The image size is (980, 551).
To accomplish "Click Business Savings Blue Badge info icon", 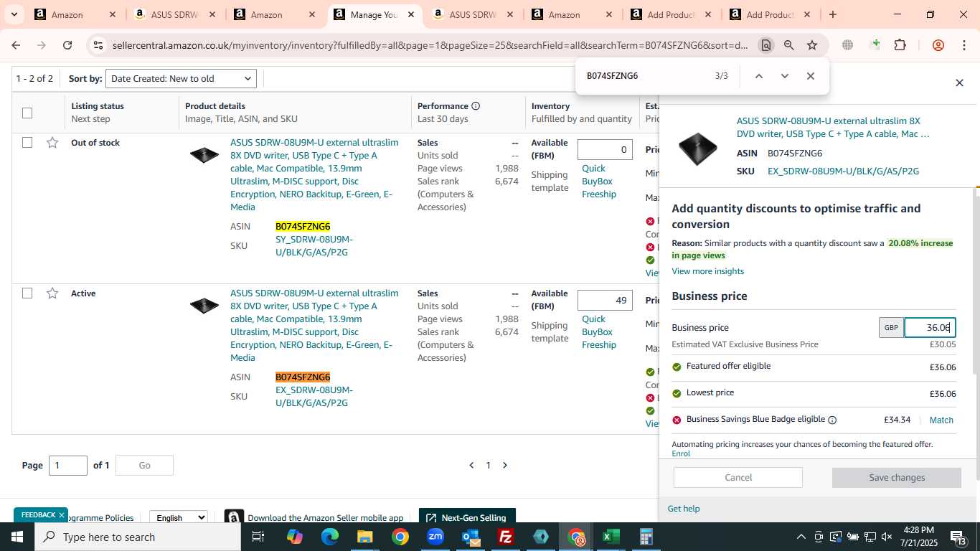I will click(832, 420).
